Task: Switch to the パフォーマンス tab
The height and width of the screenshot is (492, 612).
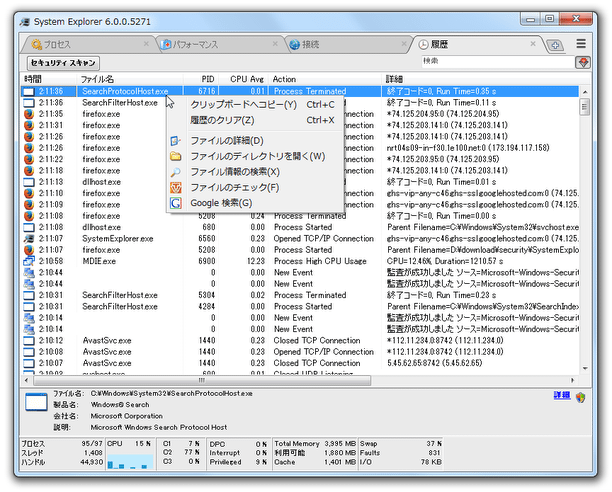Action: (219, 44)
